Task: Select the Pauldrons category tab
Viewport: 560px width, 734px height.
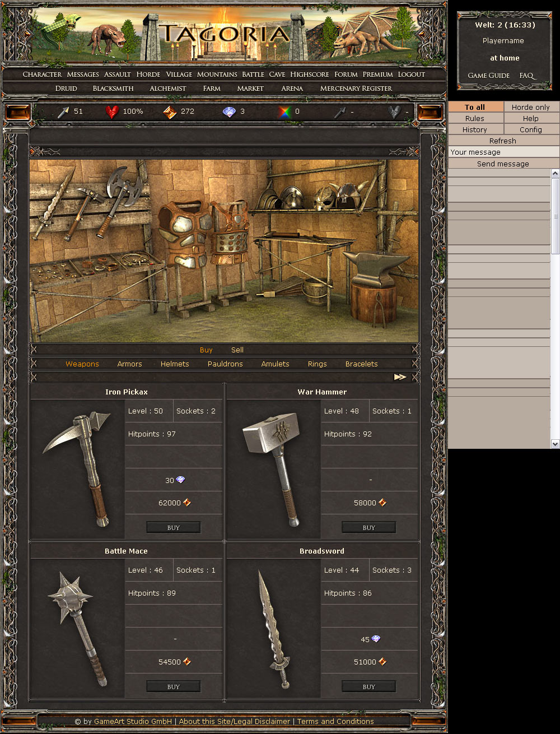Action: (225, 364)
